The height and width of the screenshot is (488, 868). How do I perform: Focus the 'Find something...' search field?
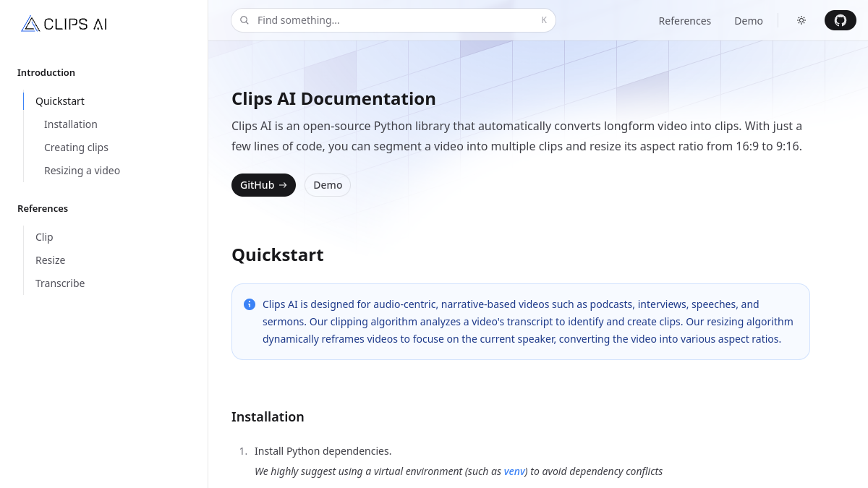coord(393,20)
